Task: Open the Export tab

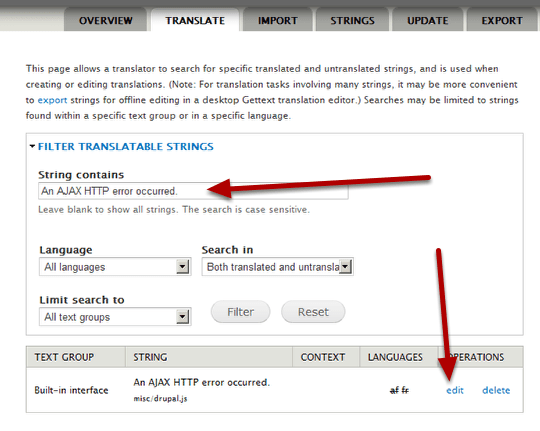Action: pos(502,20)
